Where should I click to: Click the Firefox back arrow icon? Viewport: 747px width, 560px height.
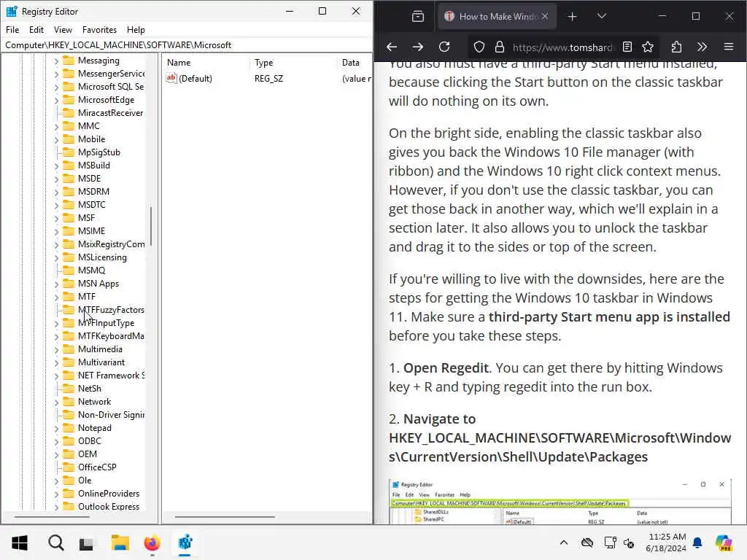[x=392, y=47]
